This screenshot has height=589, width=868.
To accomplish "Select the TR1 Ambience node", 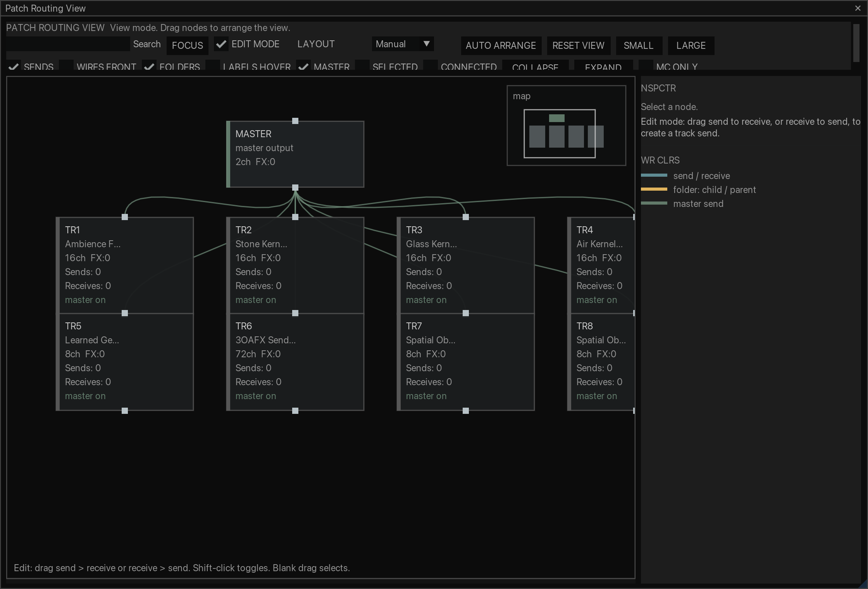I will point(125,265).
